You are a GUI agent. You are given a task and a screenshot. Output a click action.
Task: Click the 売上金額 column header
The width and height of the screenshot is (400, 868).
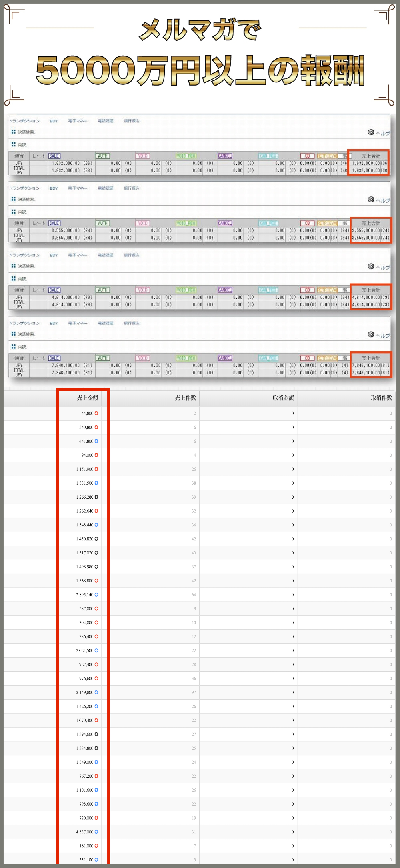click(88, 398)
